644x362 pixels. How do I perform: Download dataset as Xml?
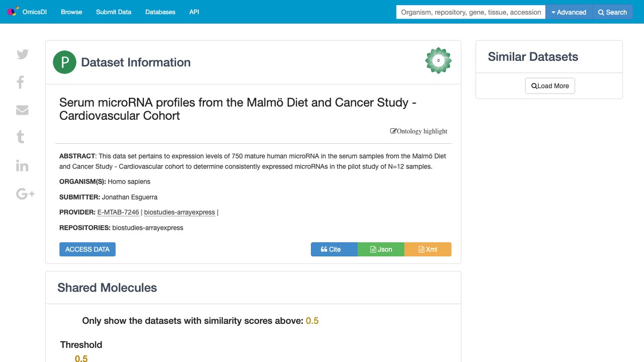428,249
